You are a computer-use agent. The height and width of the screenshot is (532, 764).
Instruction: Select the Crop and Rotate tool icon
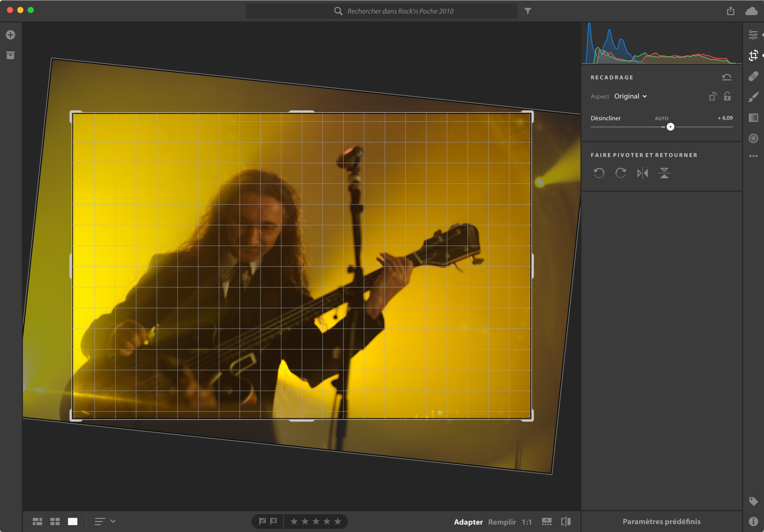[753, 55]
